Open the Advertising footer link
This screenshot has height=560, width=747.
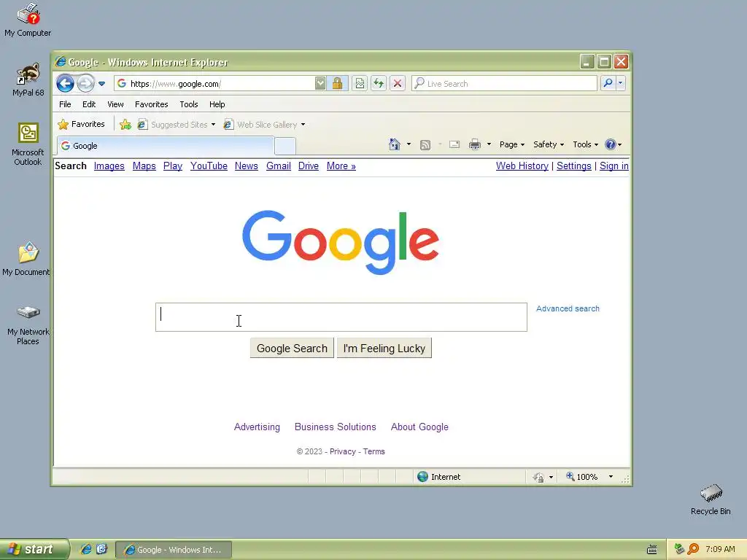coord(257,427)
